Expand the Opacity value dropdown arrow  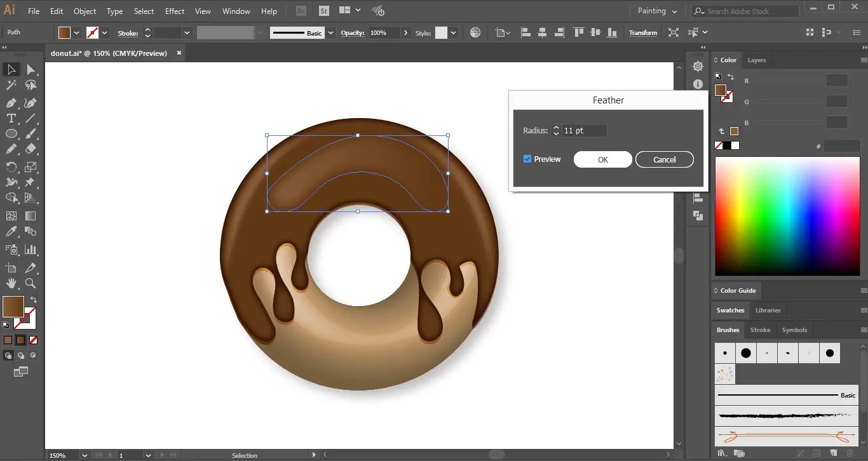coord(406,33)
